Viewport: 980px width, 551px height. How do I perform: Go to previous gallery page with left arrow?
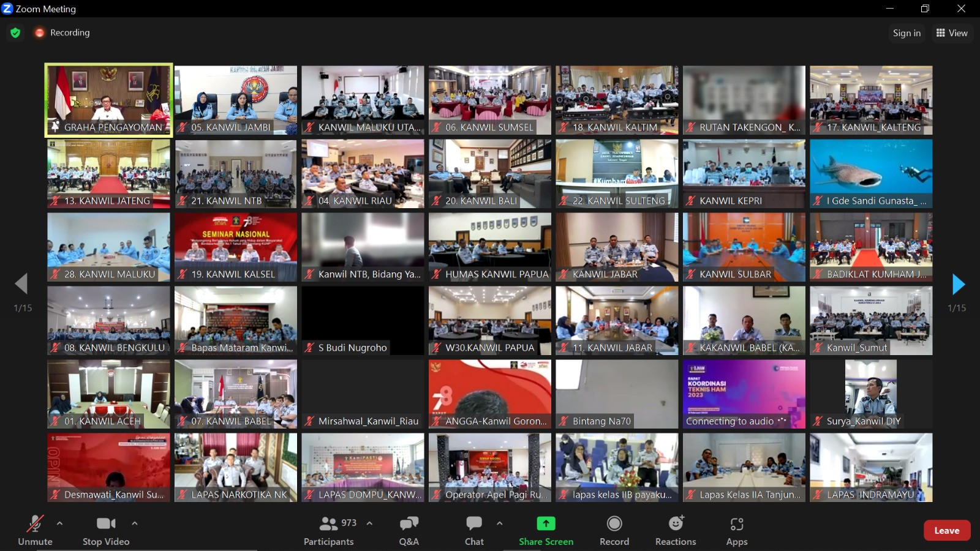21,284
